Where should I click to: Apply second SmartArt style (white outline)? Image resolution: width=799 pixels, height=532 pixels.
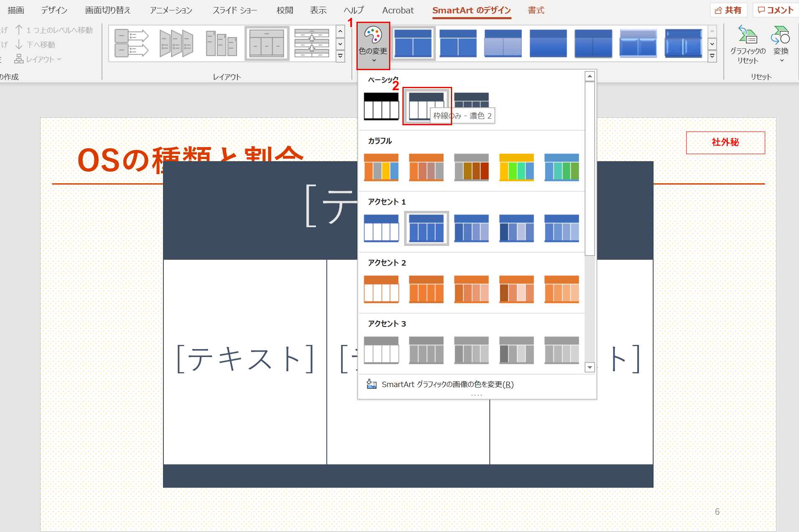pyautogui.click(x=458, y=43)
